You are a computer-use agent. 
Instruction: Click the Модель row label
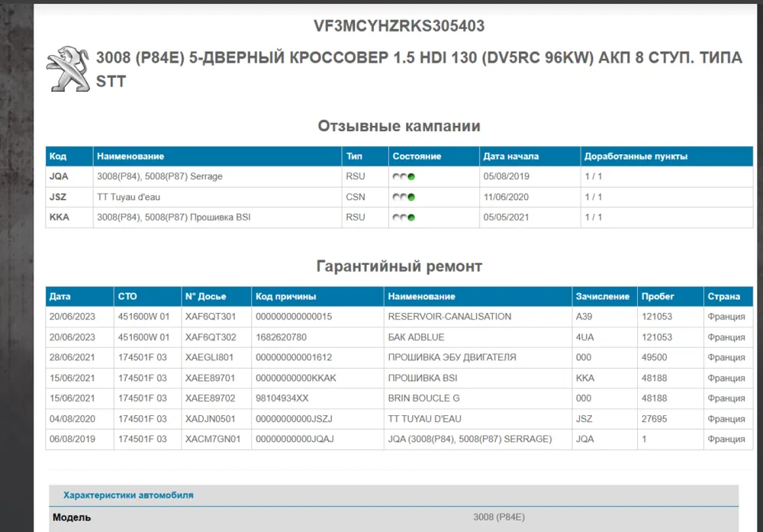[x=72, y=517]
